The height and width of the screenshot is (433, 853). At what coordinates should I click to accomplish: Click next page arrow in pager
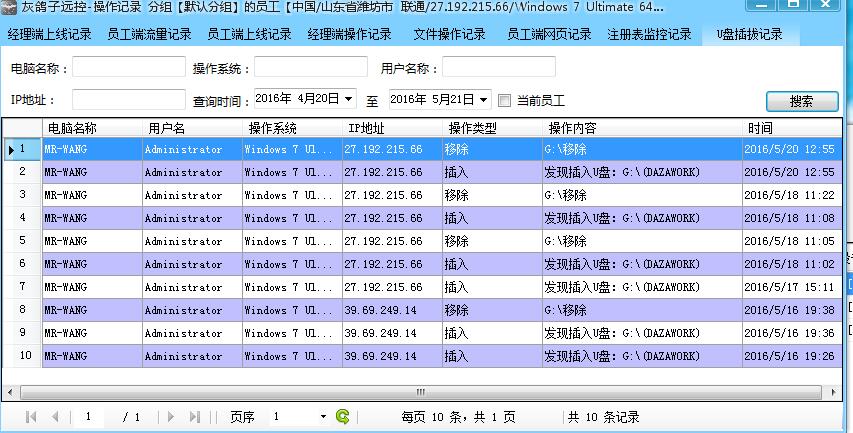(x=171, y=416)
